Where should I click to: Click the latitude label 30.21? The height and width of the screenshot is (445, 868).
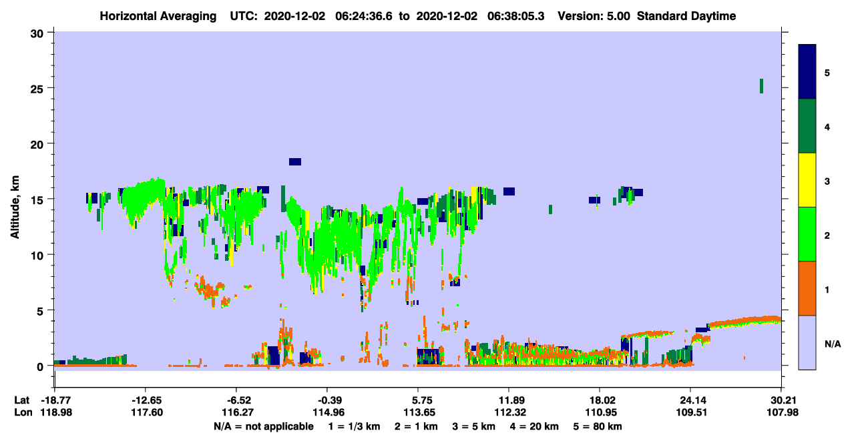(782, 400)
